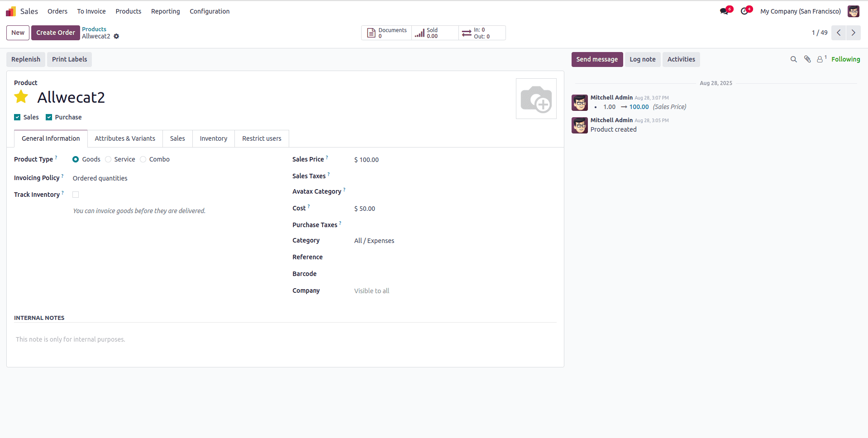Click Mitchell Admin's avatar on Product created message

[580, 125]
